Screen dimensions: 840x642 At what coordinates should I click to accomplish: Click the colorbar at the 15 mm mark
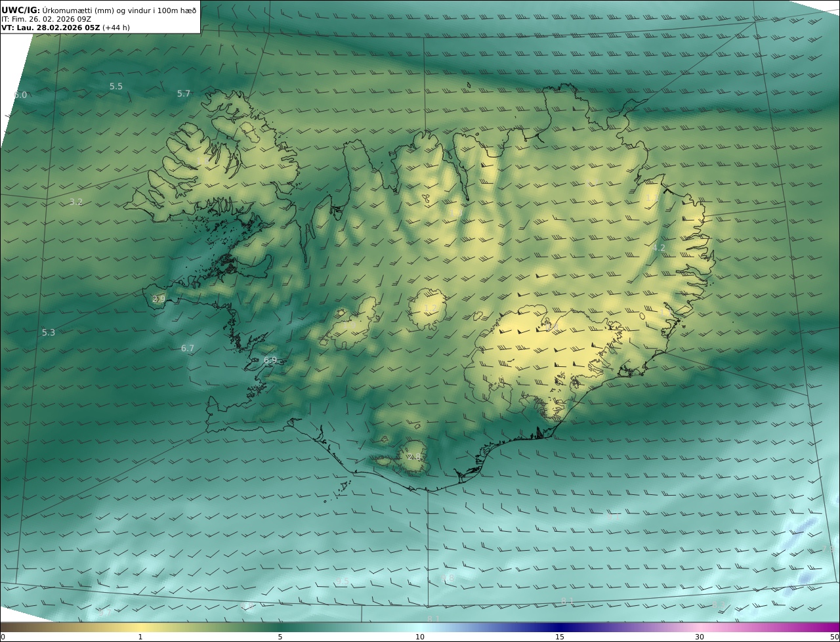[x=560, y=628]
